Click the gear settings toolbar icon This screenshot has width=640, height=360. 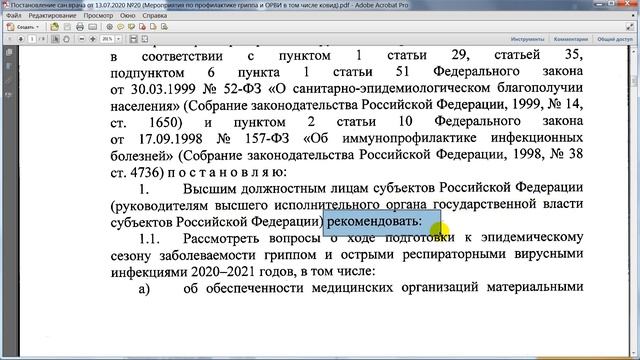tap(109, 27)
